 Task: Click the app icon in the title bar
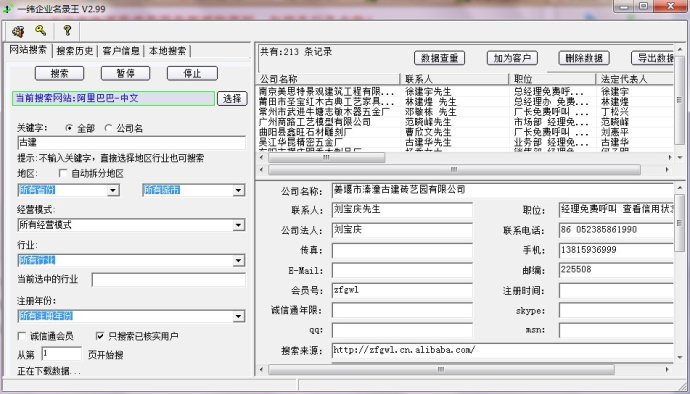(x=7, y=8)
